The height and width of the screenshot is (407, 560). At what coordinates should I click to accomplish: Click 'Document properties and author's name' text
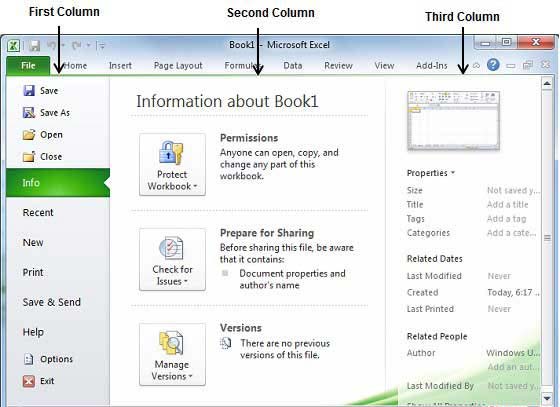pos(292,279)
